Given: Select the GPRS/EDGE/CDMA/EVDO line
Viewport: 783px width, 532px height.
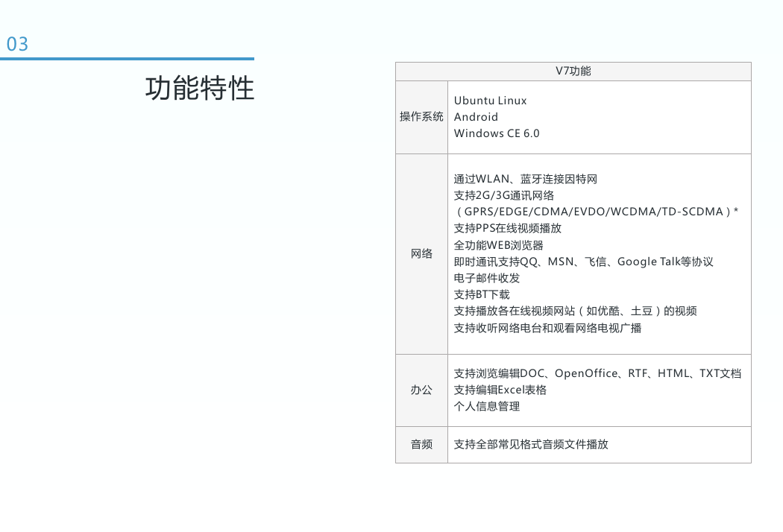Looking at the screenshot, I should pos(597,212).
